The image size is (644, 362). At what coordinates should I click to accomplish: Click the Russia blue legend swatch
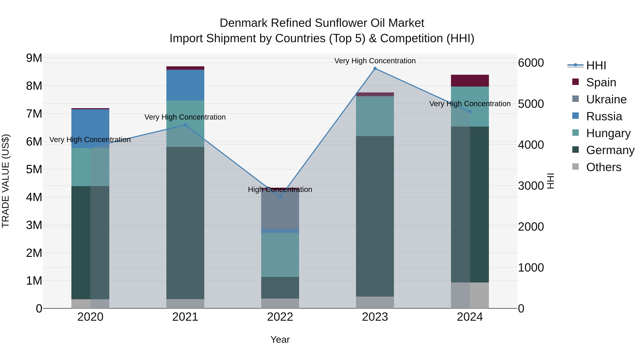(x=575, y=116)
